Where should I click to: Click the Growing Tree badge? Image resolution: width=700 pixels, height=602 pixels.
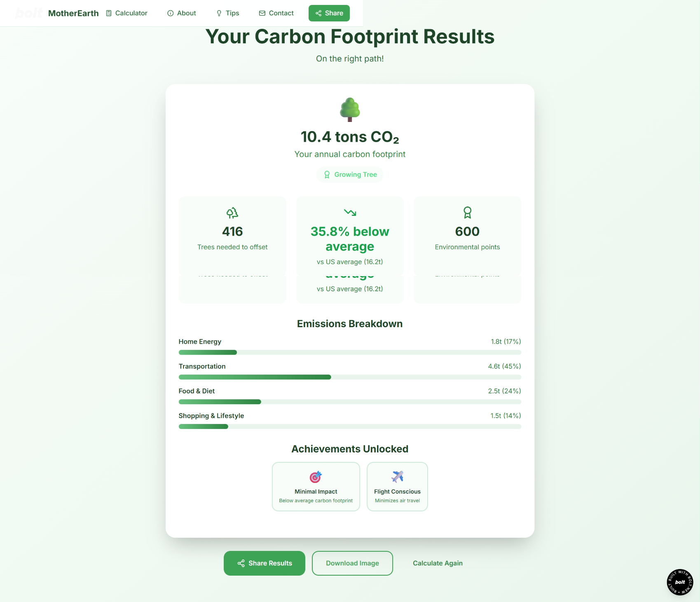(350, 175)
